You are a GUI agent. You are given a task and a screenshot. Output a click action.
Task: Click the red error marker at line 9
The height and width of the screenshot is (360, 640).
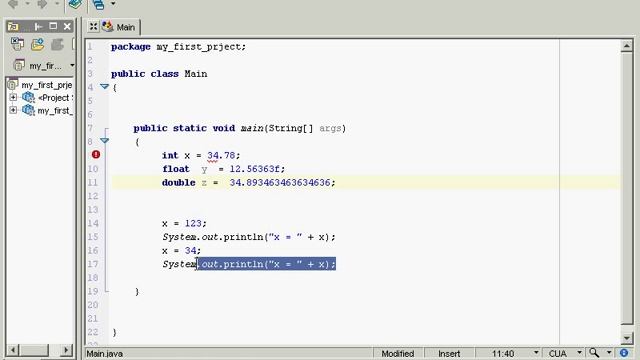click(96, 154)
